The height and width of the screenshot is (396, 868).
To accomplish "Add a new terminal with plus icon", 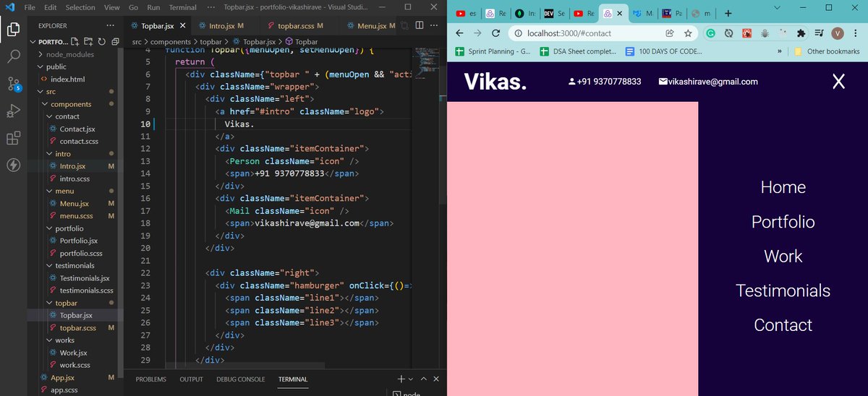I will (x=401, y=379).
